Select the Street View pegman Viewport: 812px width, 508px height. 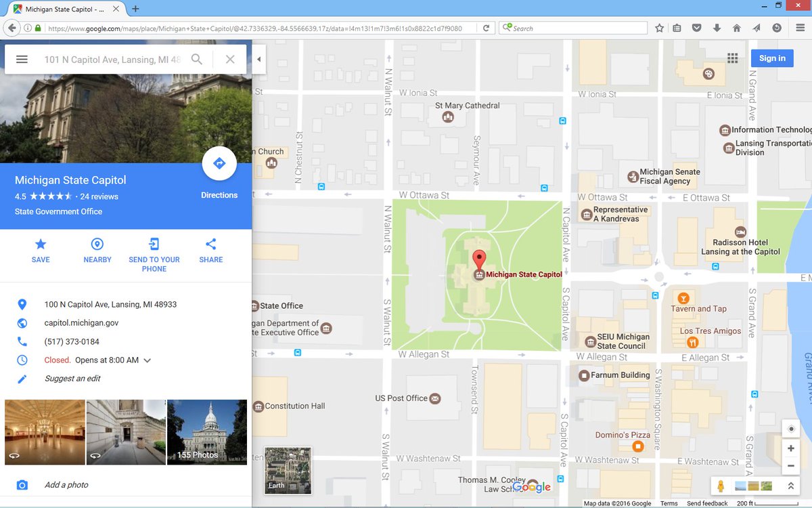[721, 486]
